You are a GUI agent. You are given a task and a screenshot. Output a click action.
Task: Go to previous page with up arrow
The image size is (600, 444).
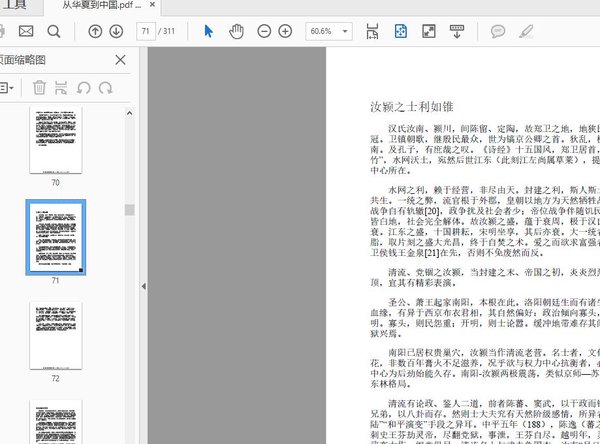[x=95, y=31]
